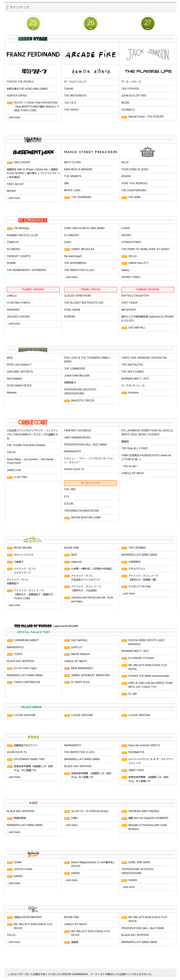
Task: Open the Orange Court stage logo
Action: click(x=33, y=422)
